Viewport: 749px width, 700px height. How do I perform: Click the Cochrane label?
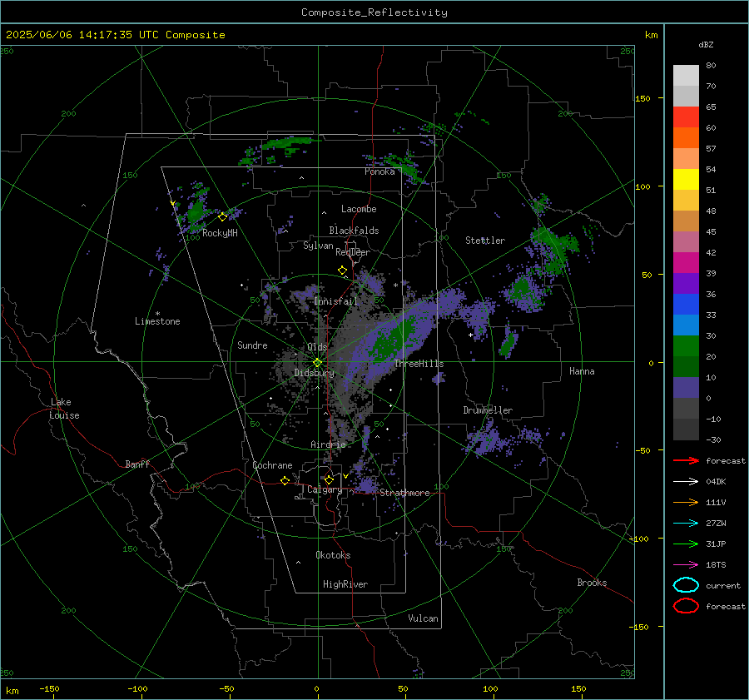coord(272,465)
